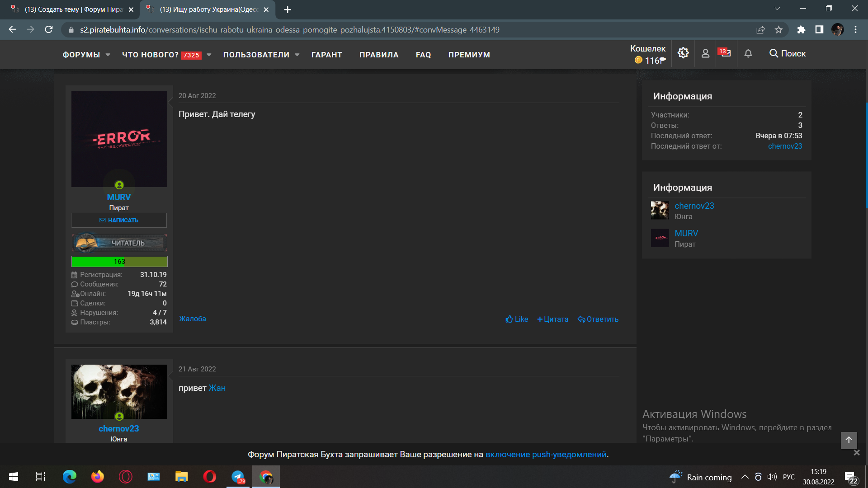Click the Ответить reply link
Viewport: 868px width, 488px height.
pyautogui.click(x=598, y=319)
